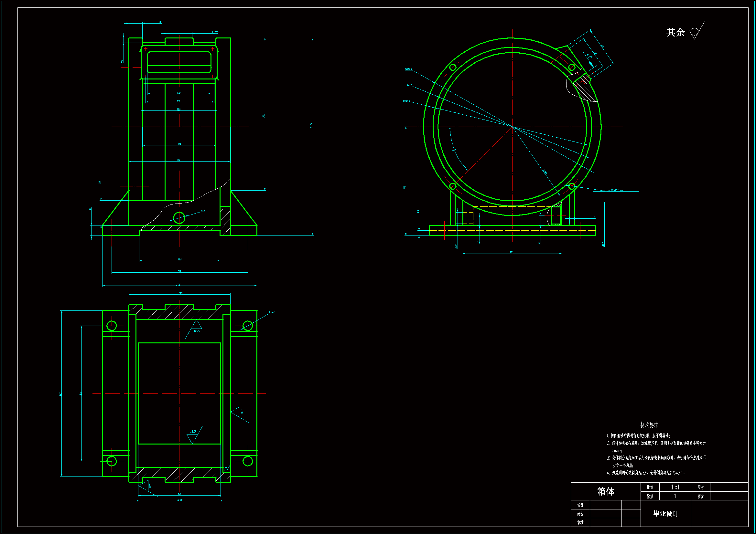Click the 毕业设计 text in title block
Screen dimensions: 756x534
click(665, 514)
